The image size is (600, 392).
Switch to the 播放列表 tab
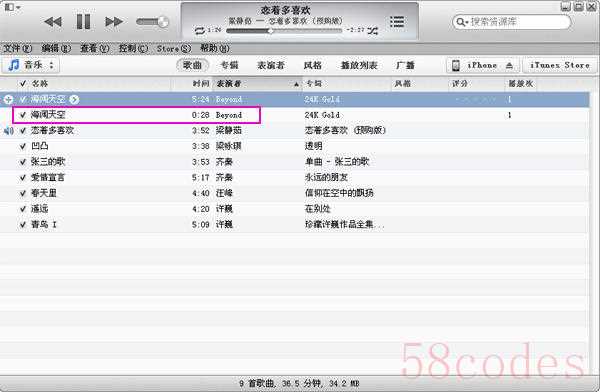pyautogui.click(x=359, y=65)
